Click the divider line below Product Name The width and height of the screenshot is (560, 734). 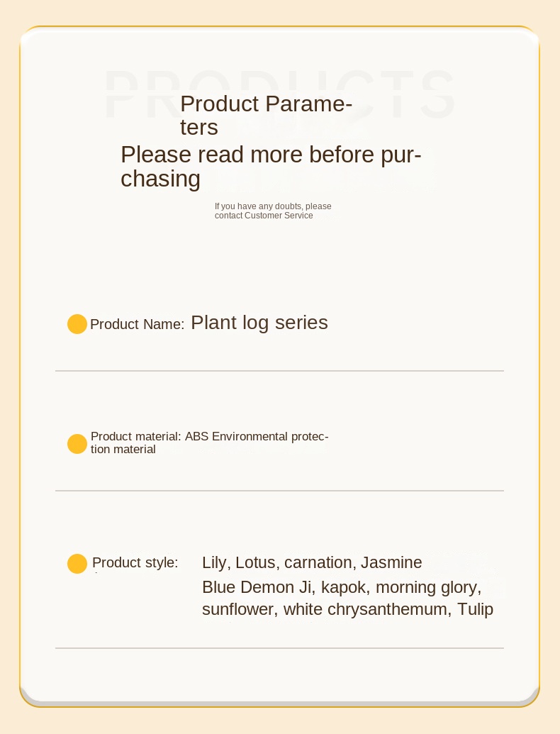point(280,371)
